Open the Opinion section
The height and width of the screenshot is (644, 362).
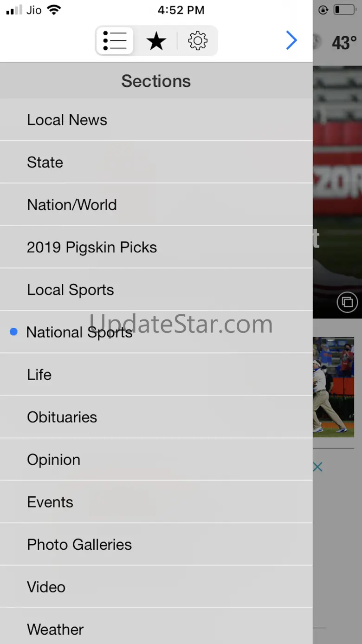click(156, 460)
